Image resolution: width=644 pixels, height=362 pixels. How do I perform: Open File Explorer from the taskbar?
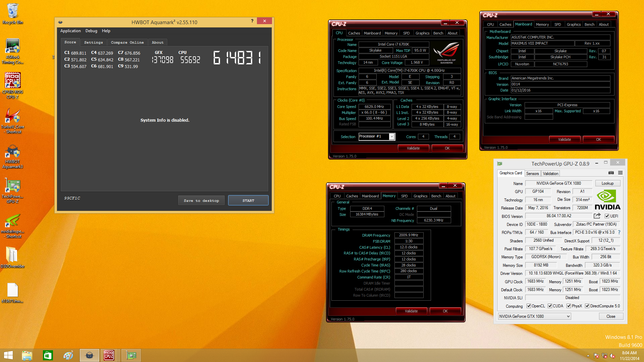tap(27, 355)
